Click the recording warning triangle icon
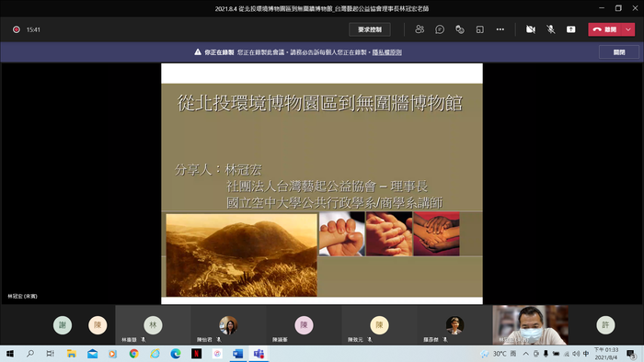Image resolution: width=644 pixels, height=362 pixels. click(198, 52)
